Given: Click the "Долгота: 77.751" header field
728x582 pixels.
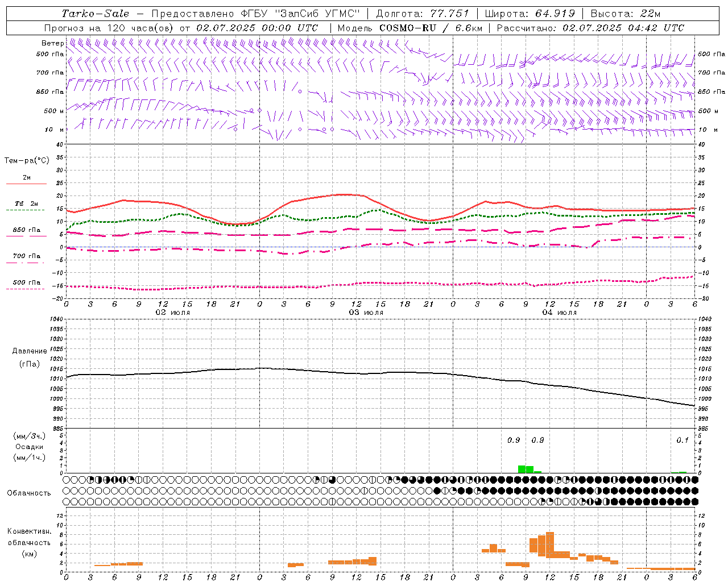Looking at the screenshot, I should (423, 14).
